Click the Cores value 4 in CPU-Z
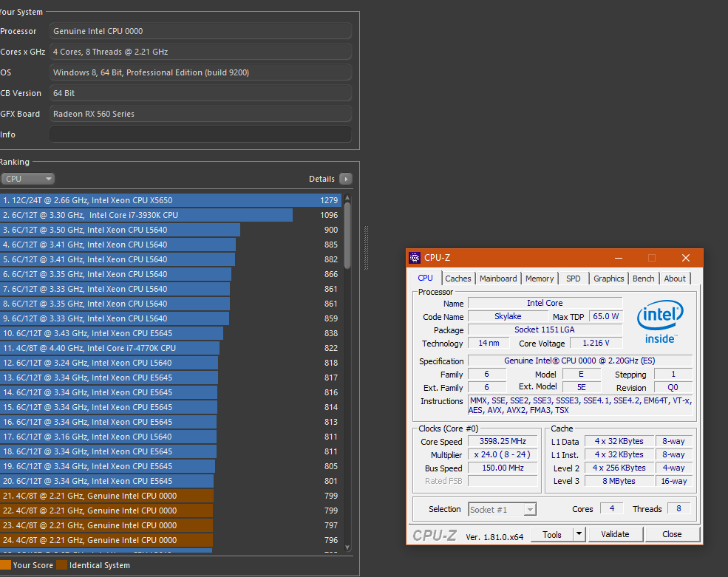Screen dimensions: 728x577 pyautogui.click(x=612, y=508)
